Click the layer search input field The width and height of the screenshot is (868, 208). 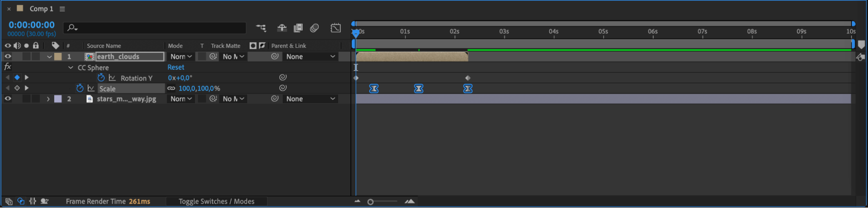coord(155,28)
